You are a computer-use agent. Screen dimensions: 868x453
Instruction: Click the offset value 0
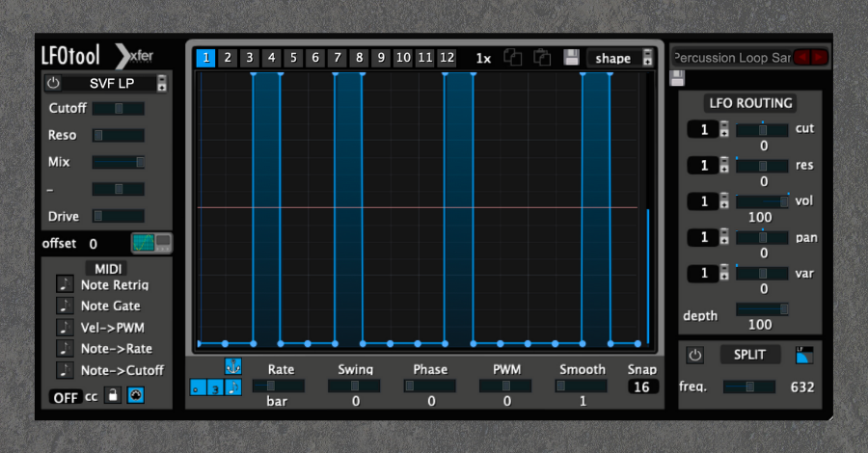click(93, 244)
